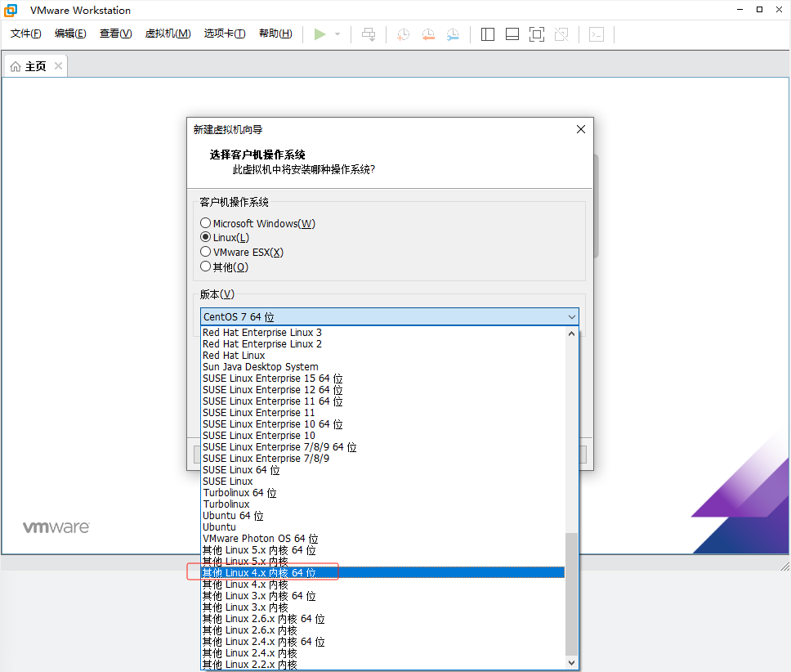The height and width of the screenshot is (672, 791).
Task: Click the console view icon
Action: [597, 34]
